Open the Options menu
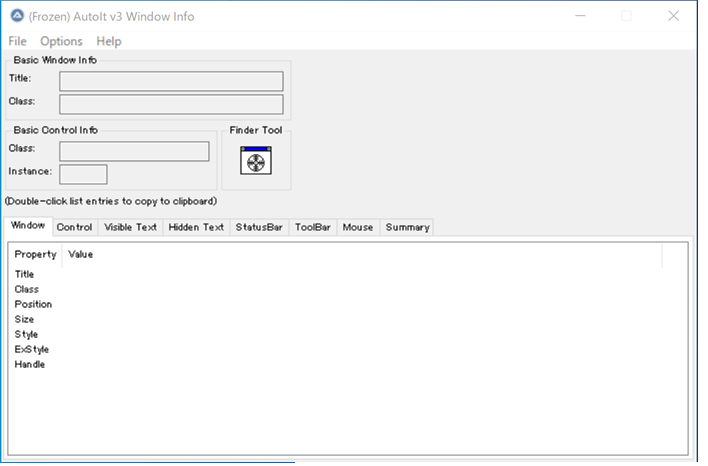 pyautogui.click(x=61, y=41)
